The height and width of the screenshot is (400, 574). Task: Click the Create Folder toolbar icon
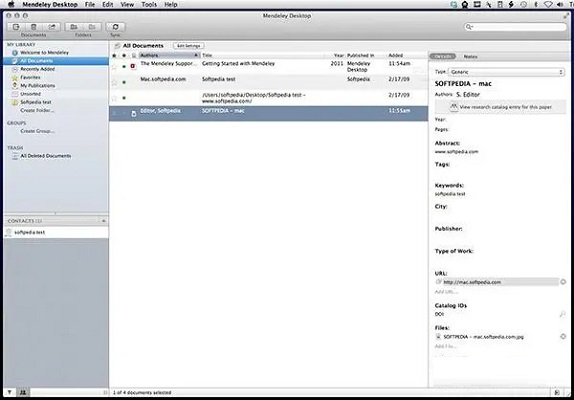click(x=74, y=27)
